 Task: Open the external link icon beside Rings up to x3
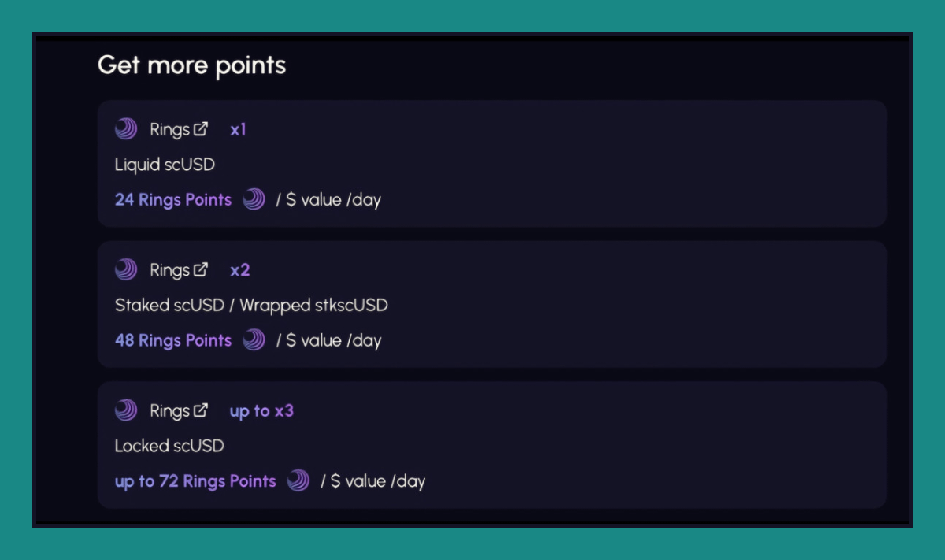(202, 410)
